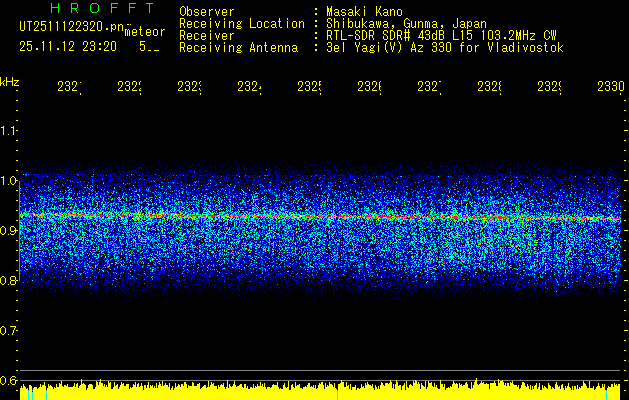Click the 'Receiving Antenna' field label
The height and width of the screenshot is (400, 629).
point(238,48)
